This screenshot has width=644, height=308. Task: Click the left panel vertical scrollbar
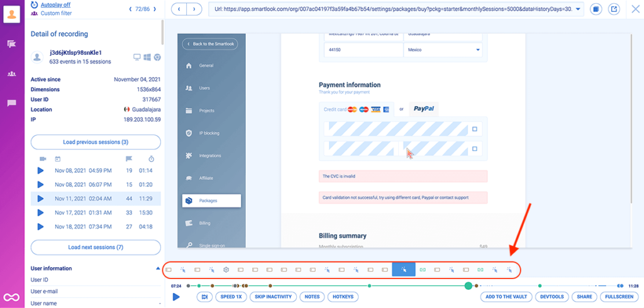[x=163, y=32]
